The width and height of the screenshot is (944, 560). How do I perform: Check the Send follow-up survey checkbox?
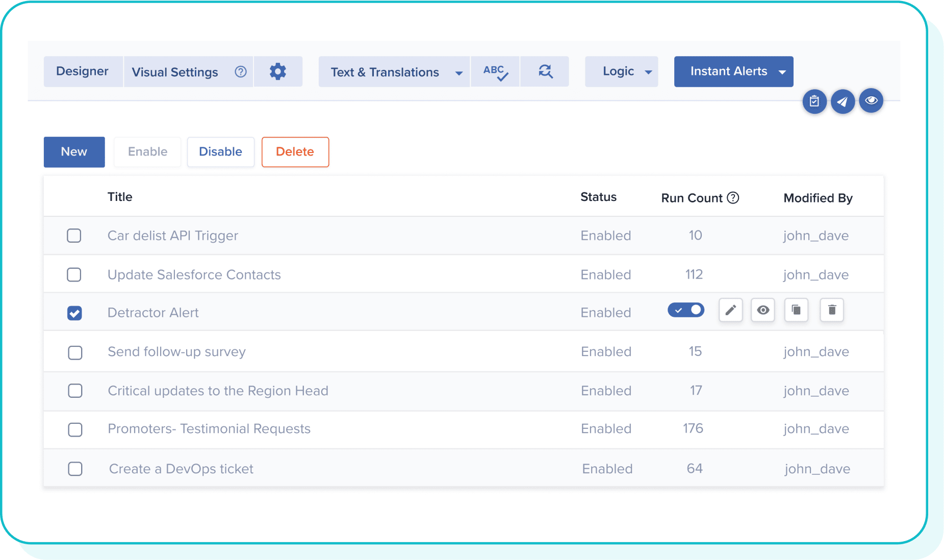(x=75, y=352)
